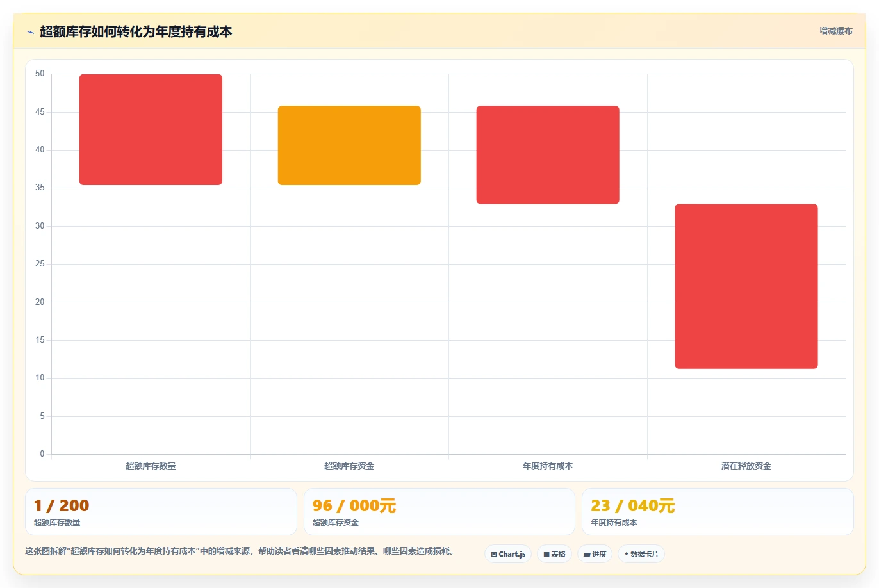Click the 超额库存资金 caption under 96 / 000元
The image size is (879, 588).
(x=336, y=523)
